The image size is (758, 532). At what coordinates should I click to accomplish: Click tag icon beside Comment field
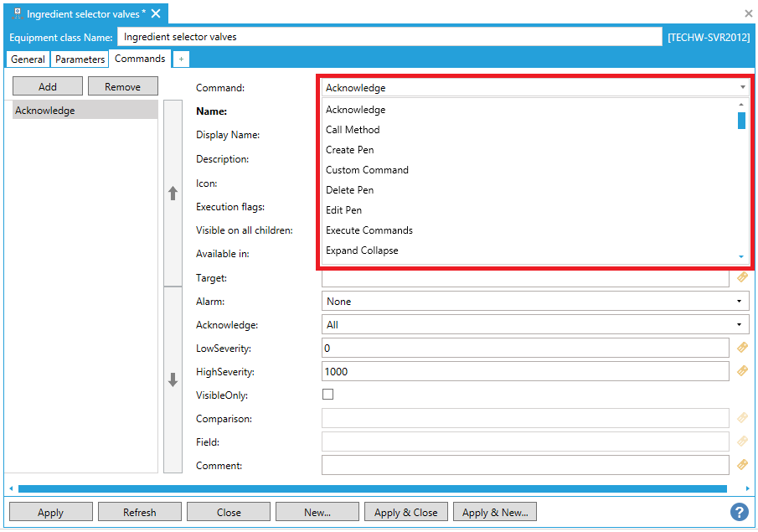(x=741, y=465)
